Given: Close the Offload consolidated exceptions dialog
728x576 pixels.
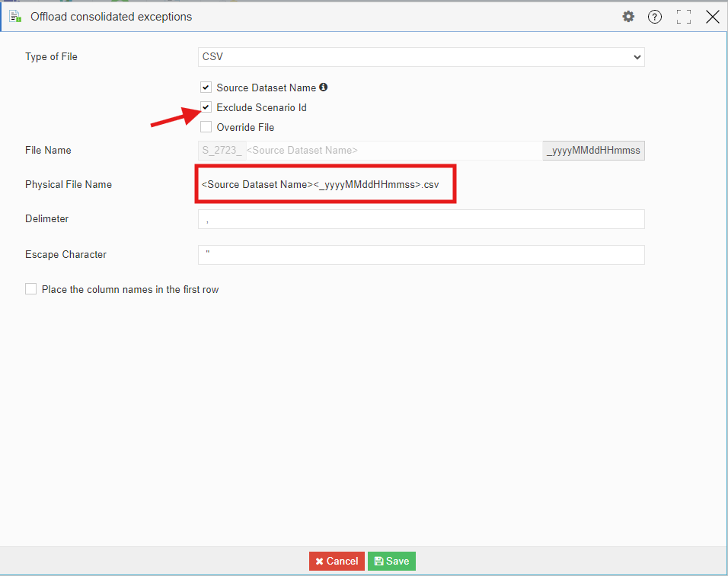Looking at the screenshot, I should [x=712, y=17].
